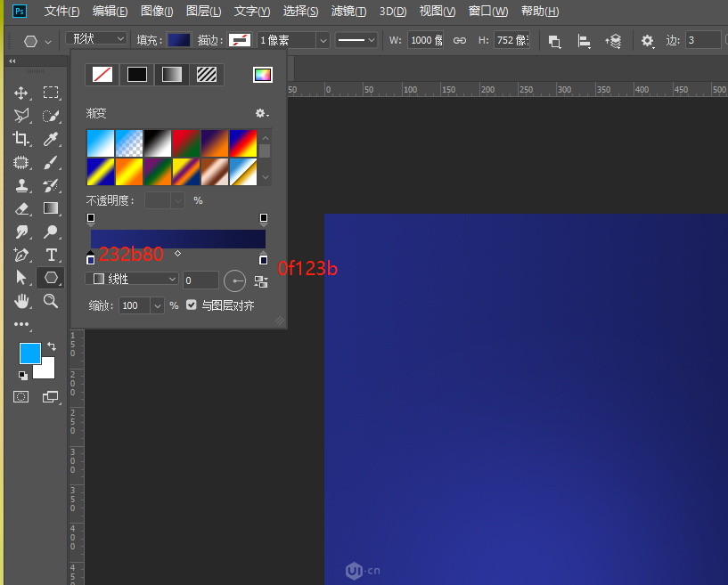The height and width of the screenshot is (585, 728).
Task: Select the Hand tool
Action: point(22,301)
